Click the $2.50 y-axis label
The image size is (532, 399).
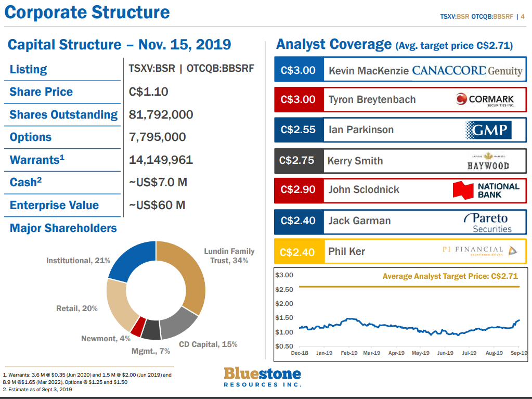tap(284, 289)
